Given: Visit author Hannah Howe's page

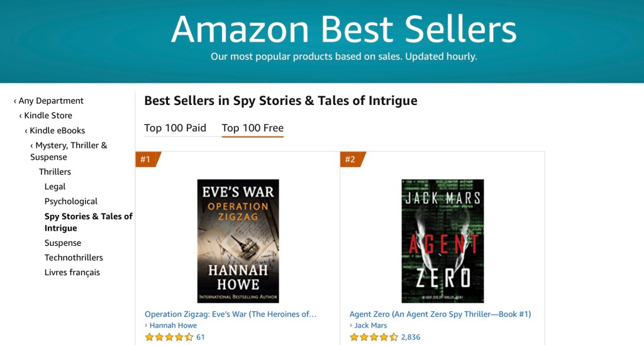Looking at the screenshot, I should [x=173, y=326].
